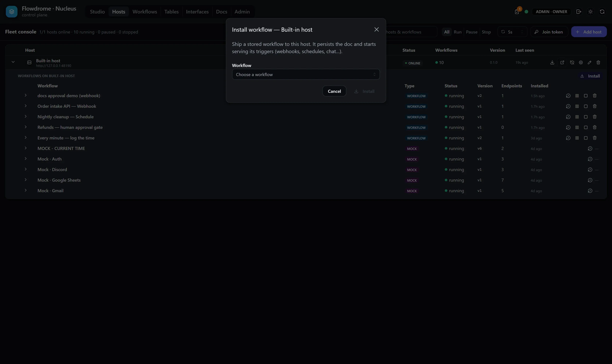
Task: Expand the Order intake API — Webhook row
Action: point(25,106)
